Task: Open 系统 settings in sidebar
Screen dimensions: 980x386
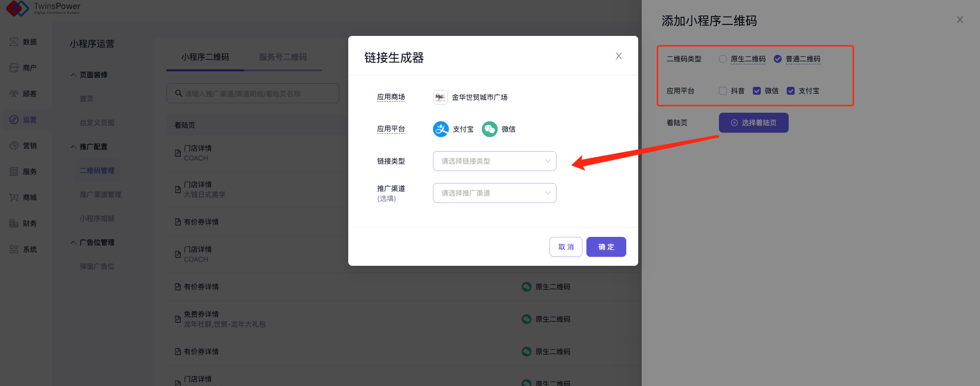Action: point(23,249)
